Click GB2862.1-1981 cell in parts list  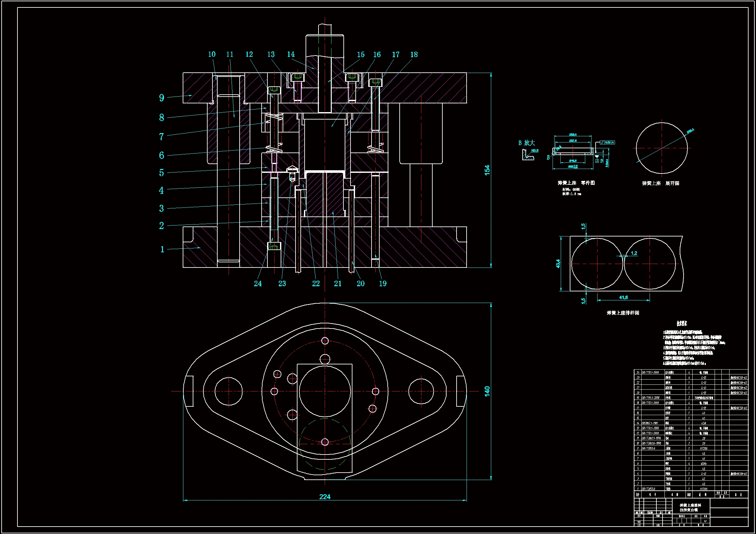(650, 423)
